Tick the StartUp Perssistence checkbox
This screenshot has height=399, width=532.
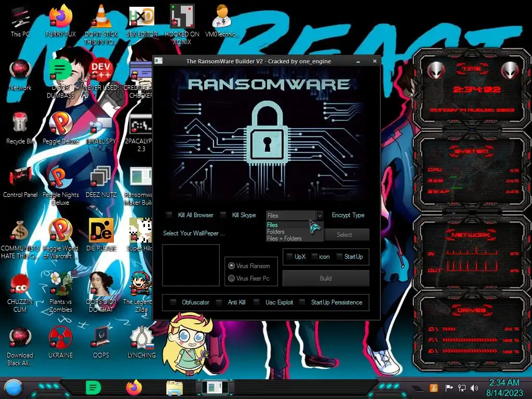coord(302,302)
